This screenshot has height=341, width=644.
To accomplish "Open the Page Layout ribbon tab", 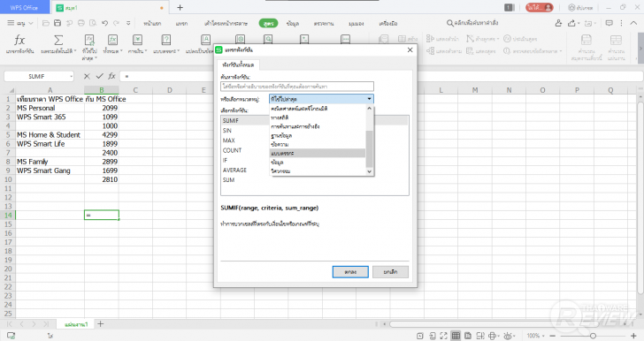I will coord(226,23).
